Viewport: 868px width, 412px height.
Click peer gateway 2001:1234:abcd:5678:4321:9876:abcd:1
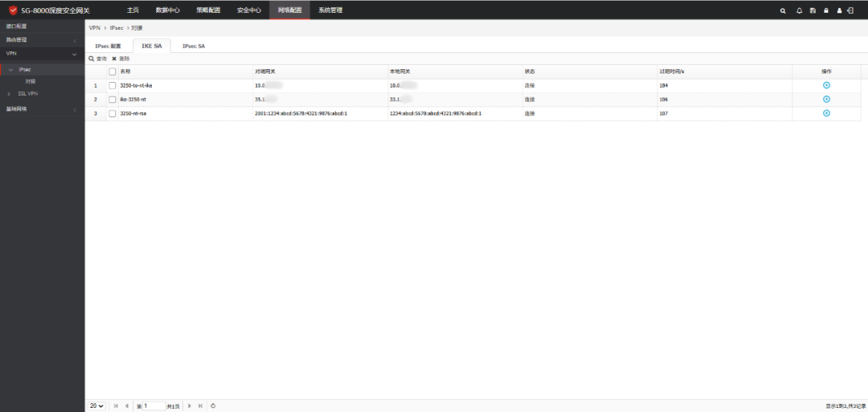click(x=301, y=113)
